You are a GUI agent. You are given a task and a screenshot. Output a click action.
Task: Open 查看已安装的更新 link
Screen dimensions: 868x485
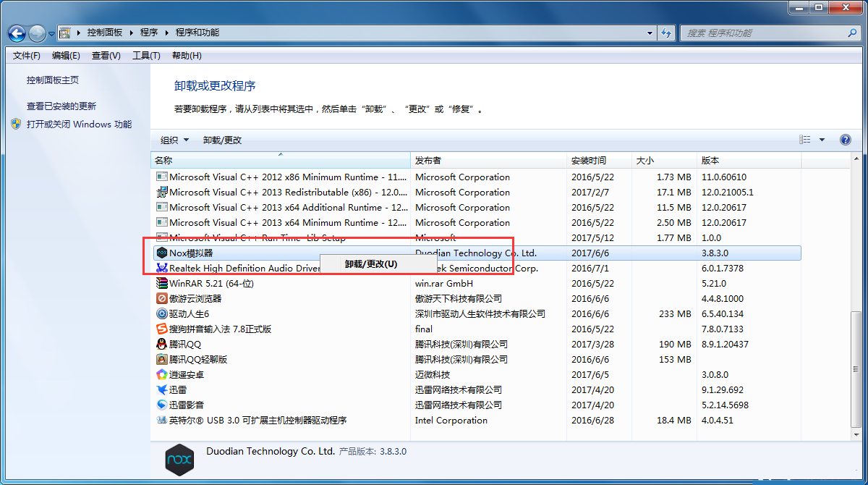coord(61,106)
